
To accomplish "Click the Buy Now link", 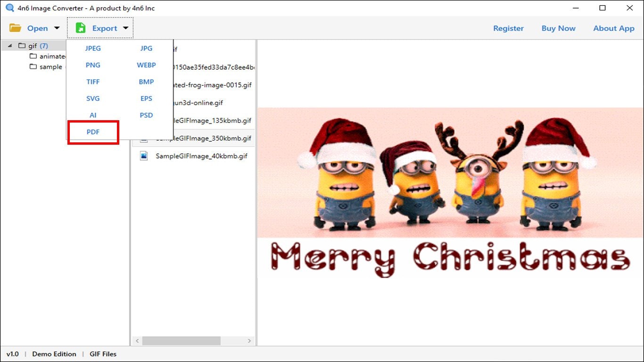I will (558, 28).
